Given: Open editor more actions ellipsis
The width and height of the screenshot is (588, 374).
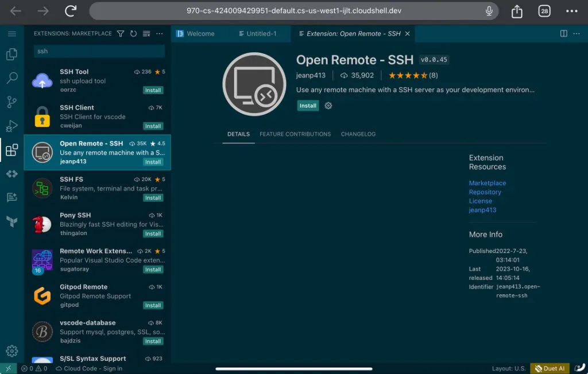Looking at the screenshot, I should (577, 34).
